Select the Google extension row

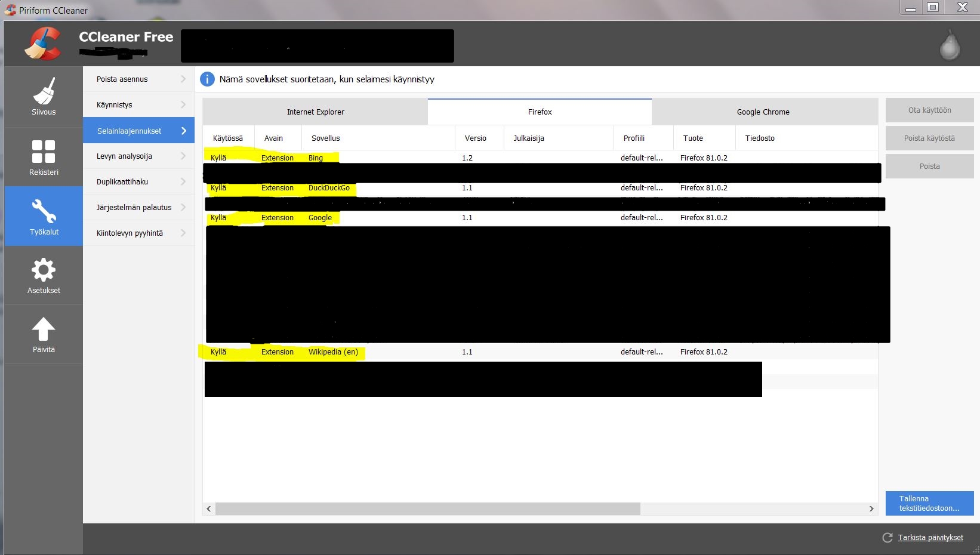pos(540,217)
